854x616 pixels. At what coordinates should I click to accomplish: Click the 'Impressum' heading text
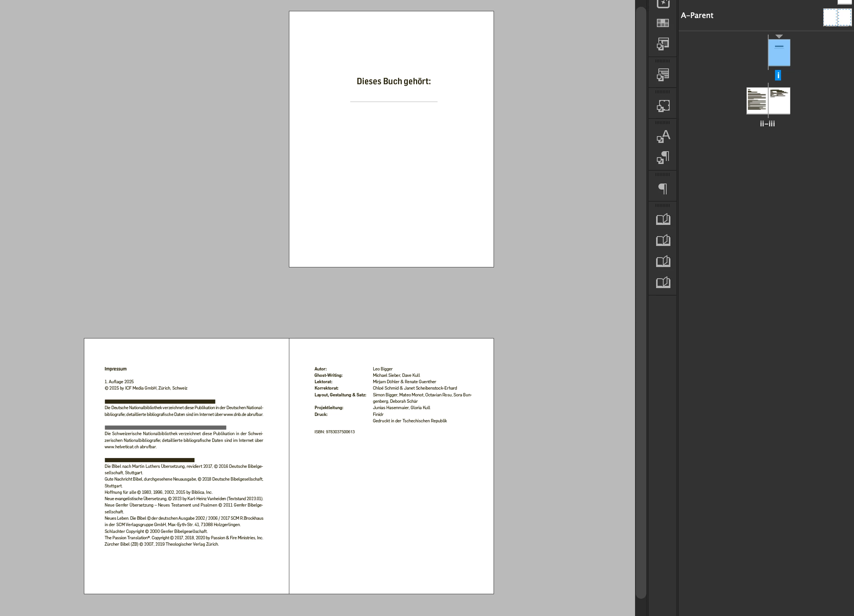click(x=115, y=369)
